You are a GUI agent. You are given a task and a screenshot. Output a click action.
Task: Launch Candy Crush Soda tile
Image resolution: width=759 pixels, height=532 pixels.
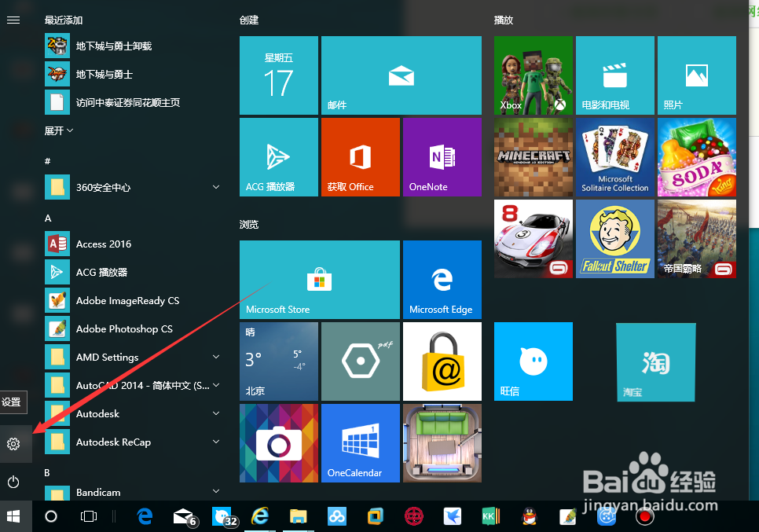[697, 157]
